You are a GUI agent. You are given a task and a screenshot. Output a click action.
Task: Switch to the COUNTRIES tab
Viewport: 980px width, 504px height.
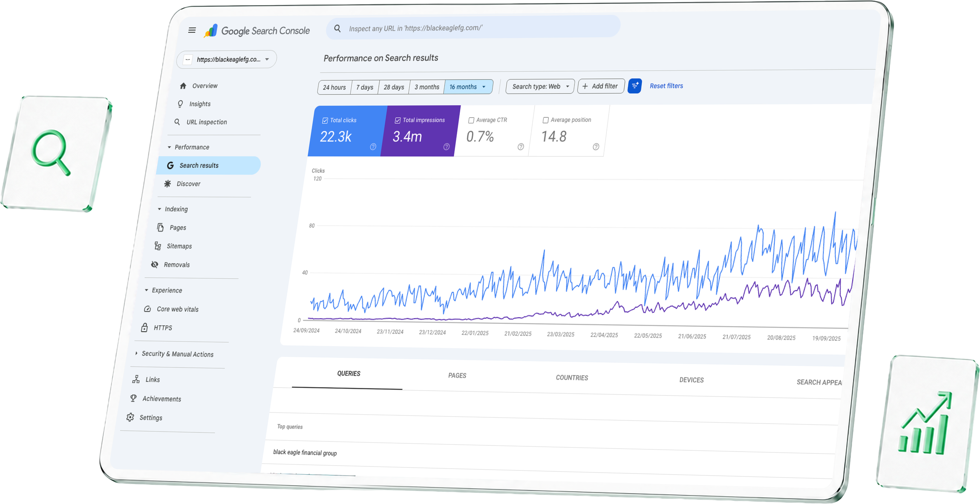click(572, 378)
